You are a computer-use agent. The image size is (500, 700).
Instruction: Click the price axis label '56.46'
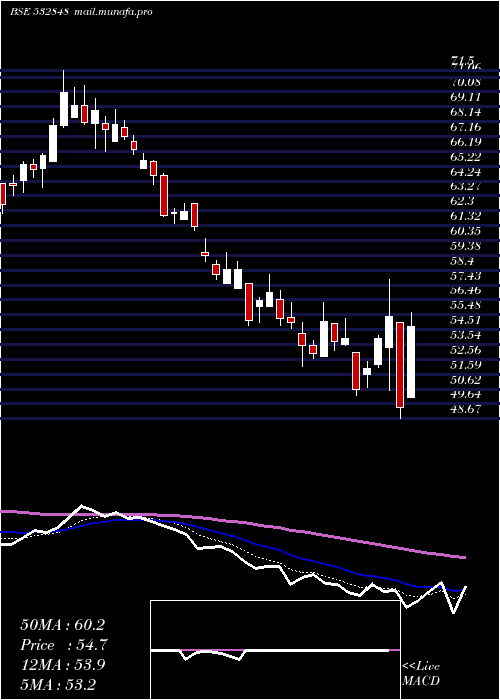[466, 290]
